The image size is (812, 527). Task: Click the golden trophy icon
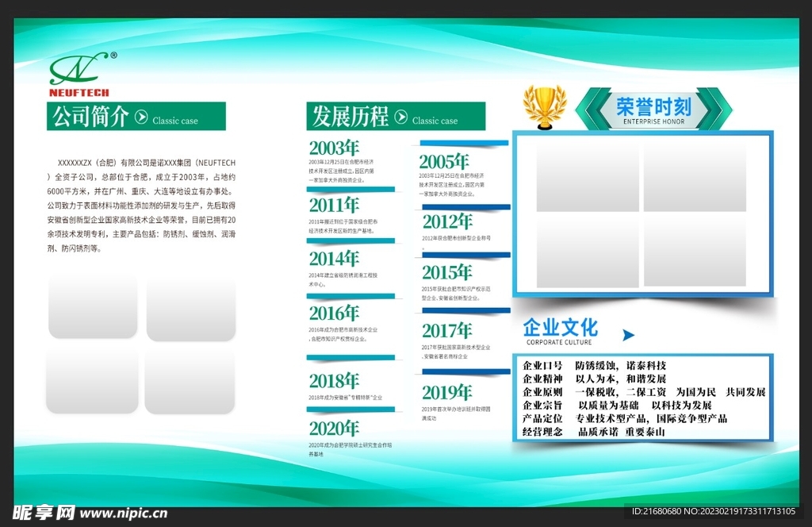click(544, 106)
